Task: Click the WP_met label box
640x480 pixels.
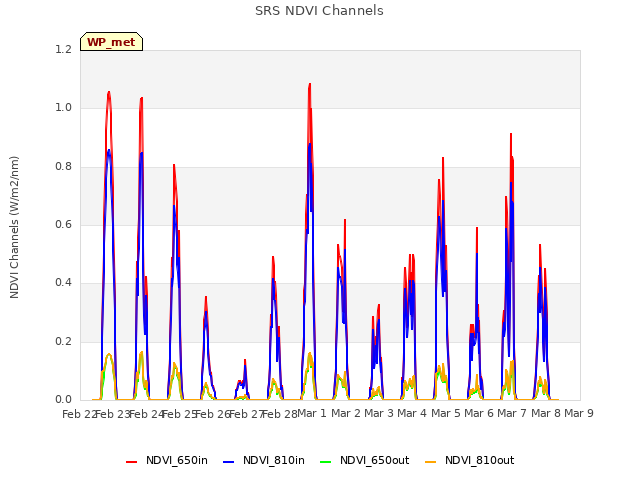Action: coord(111,42)
